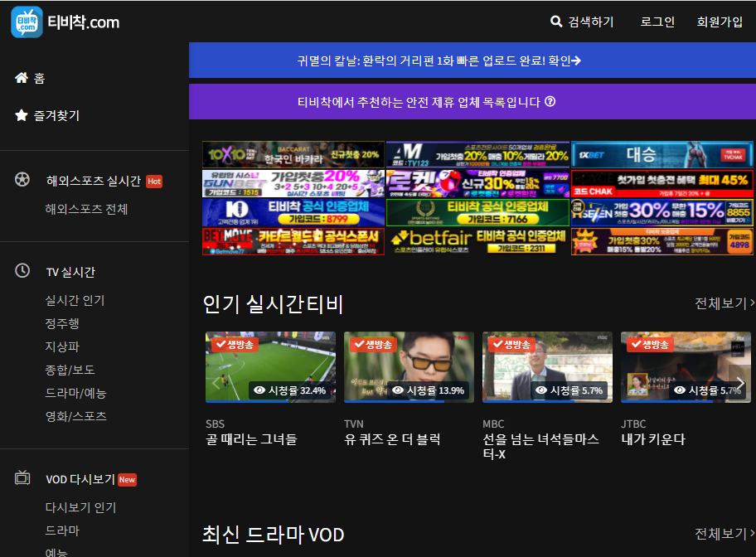
Task: Click the 1XBET 대승 ad banner
Action: (662, 154)
